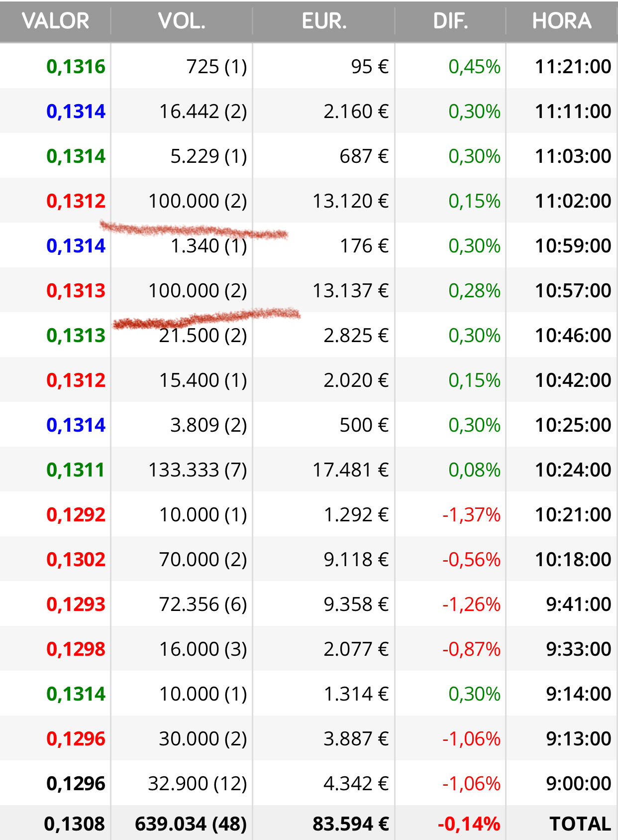Click the 17.481 € amount

[351, 470]
